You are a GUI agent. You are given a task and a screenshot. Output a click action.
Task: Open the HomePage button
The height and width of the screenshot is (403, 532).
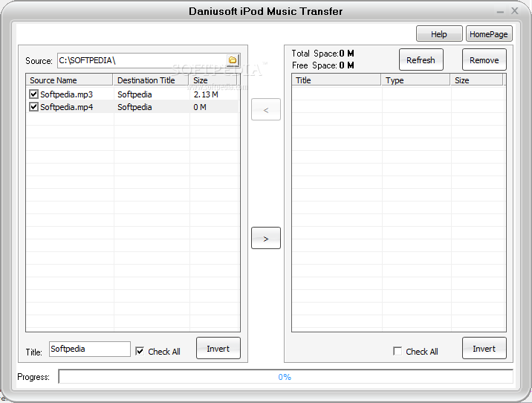(489, 33)
